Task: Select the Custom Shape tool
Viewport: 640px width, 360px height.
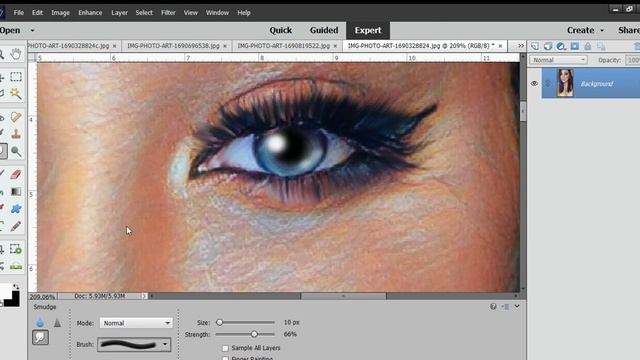Action: [x=16, y=209]
